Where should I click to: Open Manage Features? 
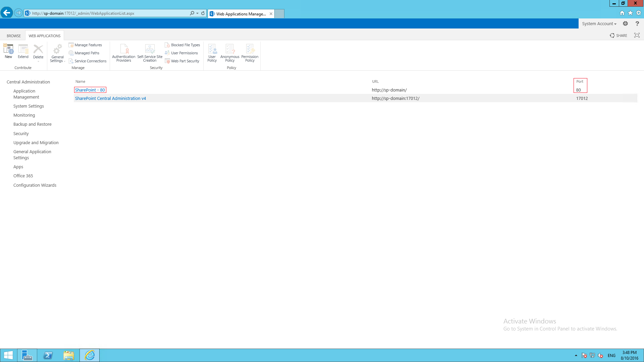coord(85,45)
